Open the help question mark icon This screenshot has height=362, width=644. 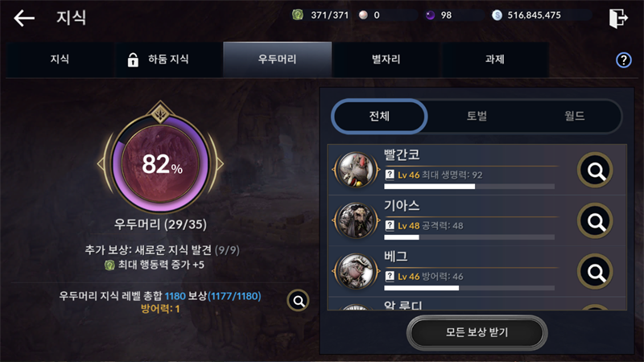click(x=623, y=60)
